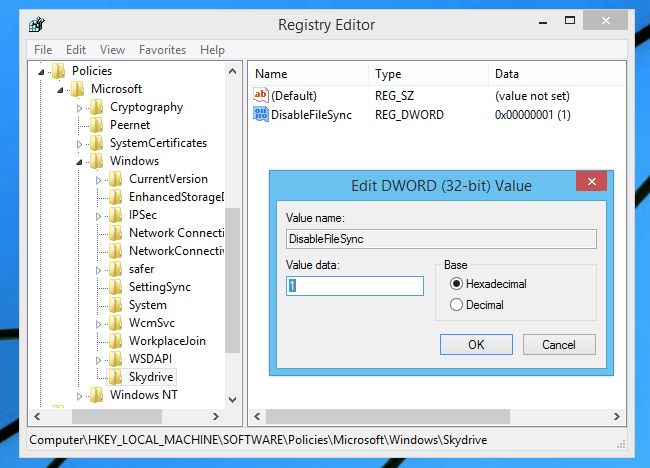Image resolution: width=650 pixels, height=468 pixels.
Task: Open the File menu
Action: [x=43, y=50]
